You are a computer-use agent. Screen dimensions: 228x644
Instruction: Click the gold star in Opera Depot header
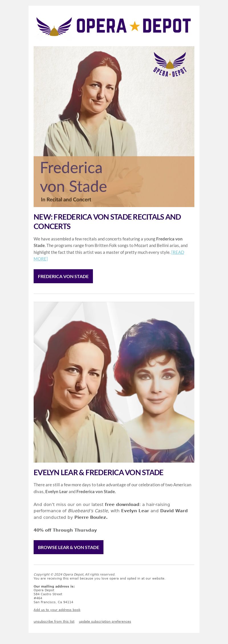[x=135, y=27]
